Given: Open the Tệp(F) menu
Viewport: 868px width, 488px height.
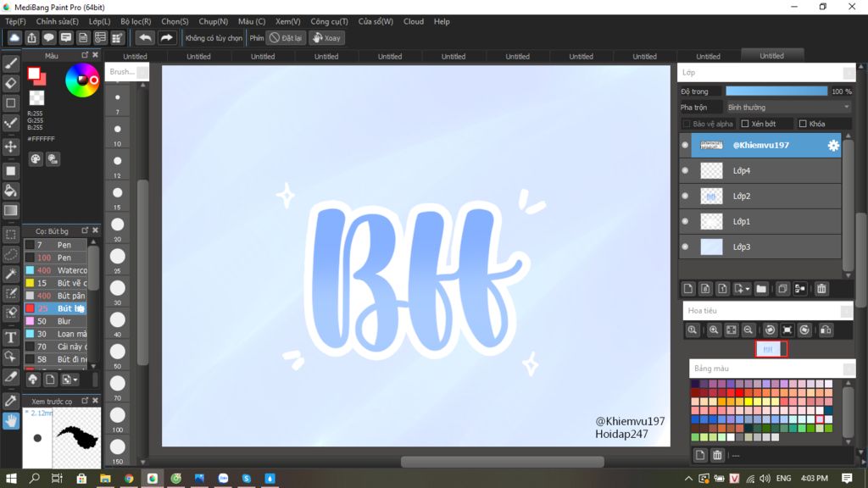Looking at the screenshot, I should [x=15, y=21].
